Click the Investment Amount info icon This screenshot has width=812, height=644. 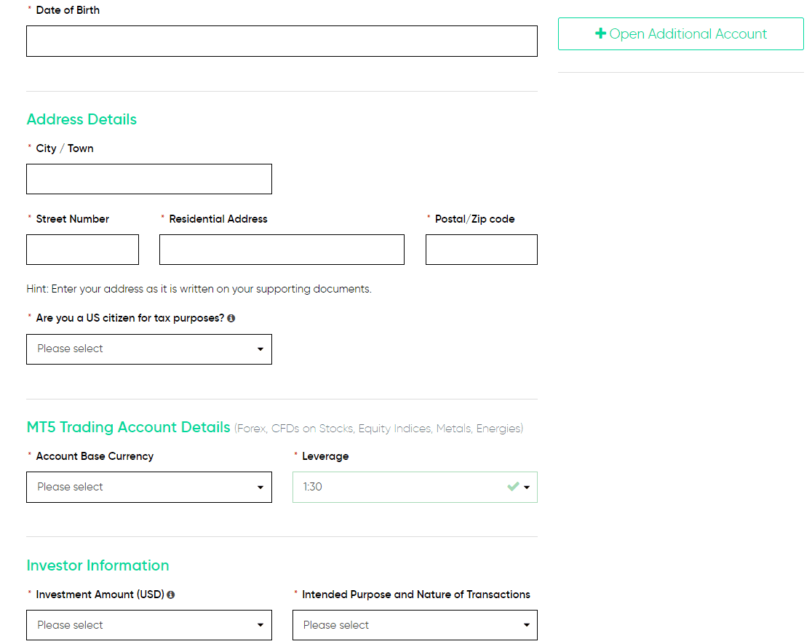(171, 595)
